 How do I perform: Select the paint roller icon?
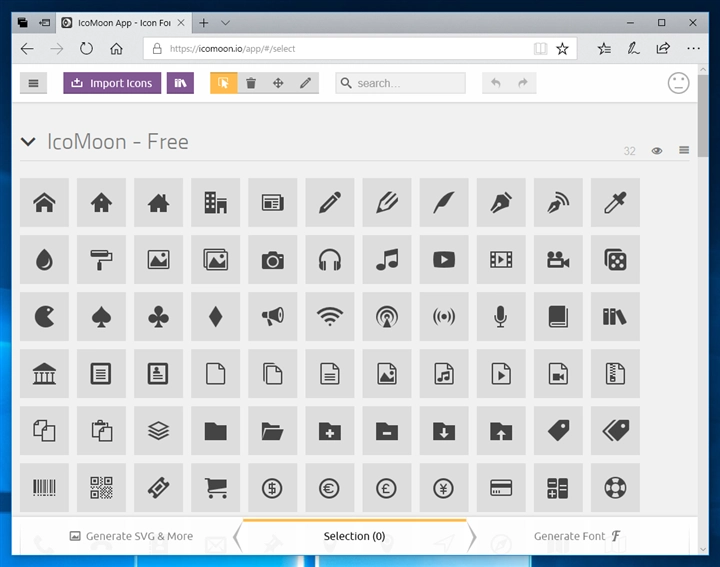tap(101, 259)
